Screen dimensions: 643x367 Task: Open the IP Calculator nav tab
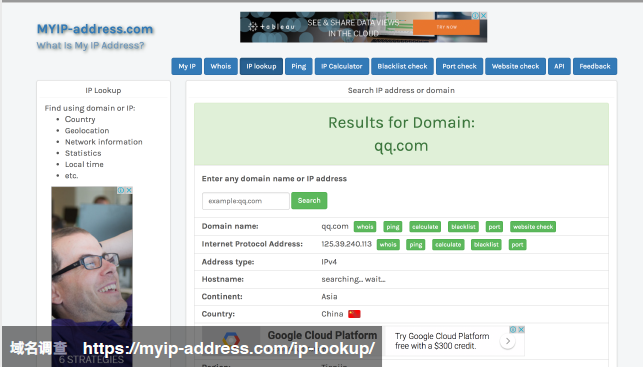click(342, 66)
